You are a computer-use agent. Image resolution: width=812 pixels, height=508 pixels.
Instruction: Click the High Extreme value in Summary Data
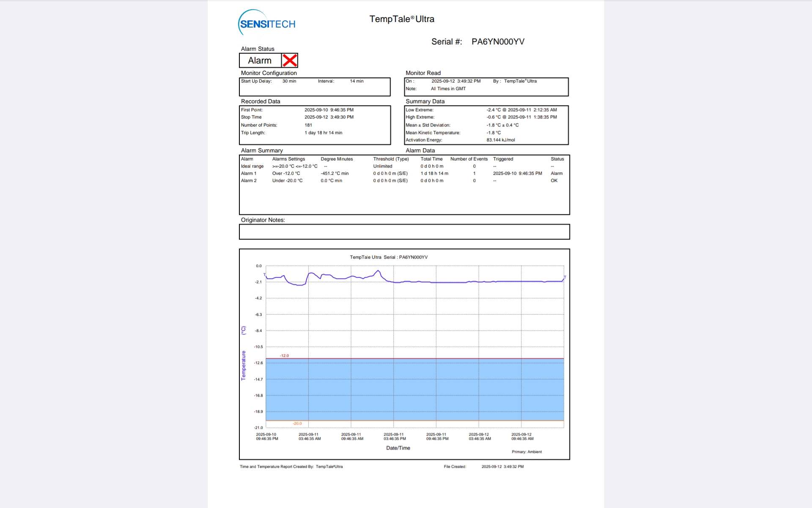tap(521, 117)
